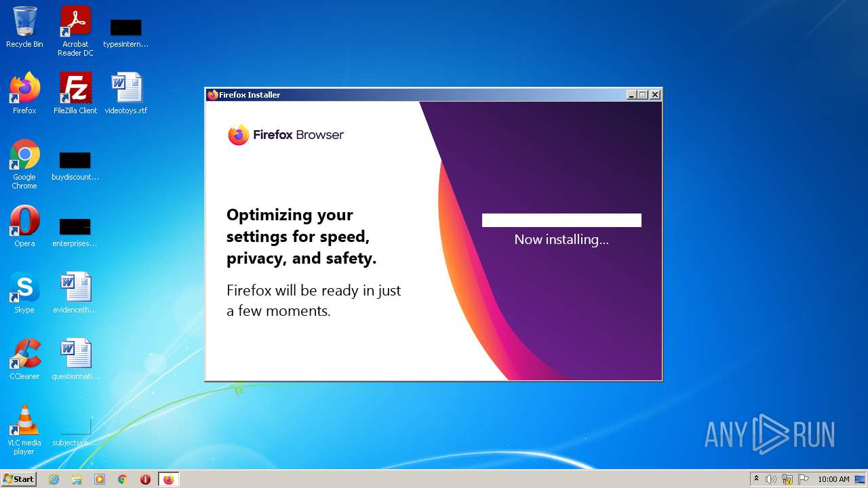Click the Start button
This screenshot has width=868, height=488.
18,479
